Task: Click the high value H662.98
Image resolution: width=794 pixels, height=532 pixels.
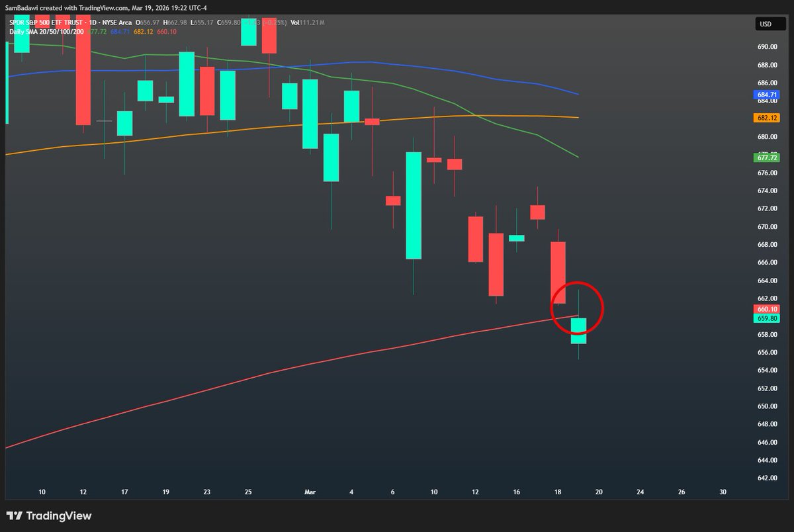Action: (175, 22)
